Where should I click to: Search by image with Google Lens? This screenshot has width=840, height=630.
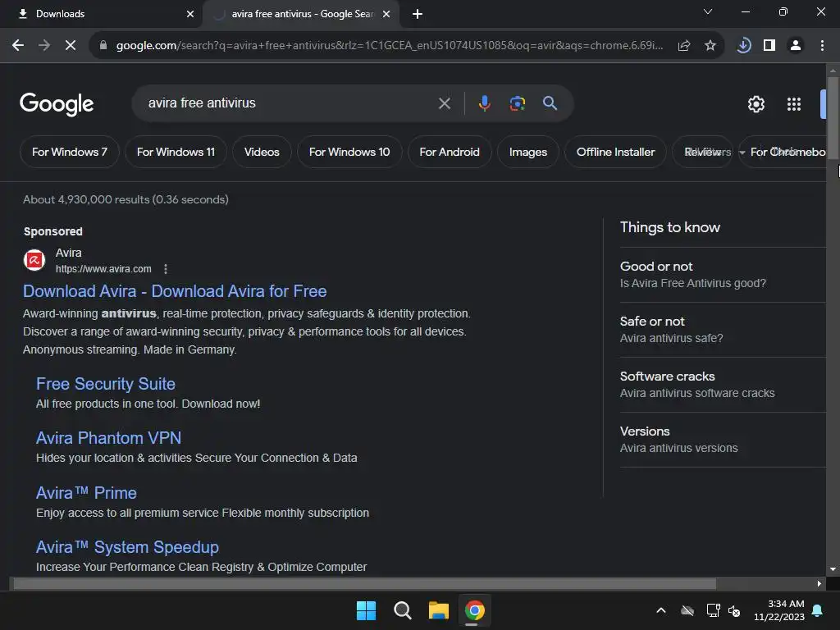517,103
